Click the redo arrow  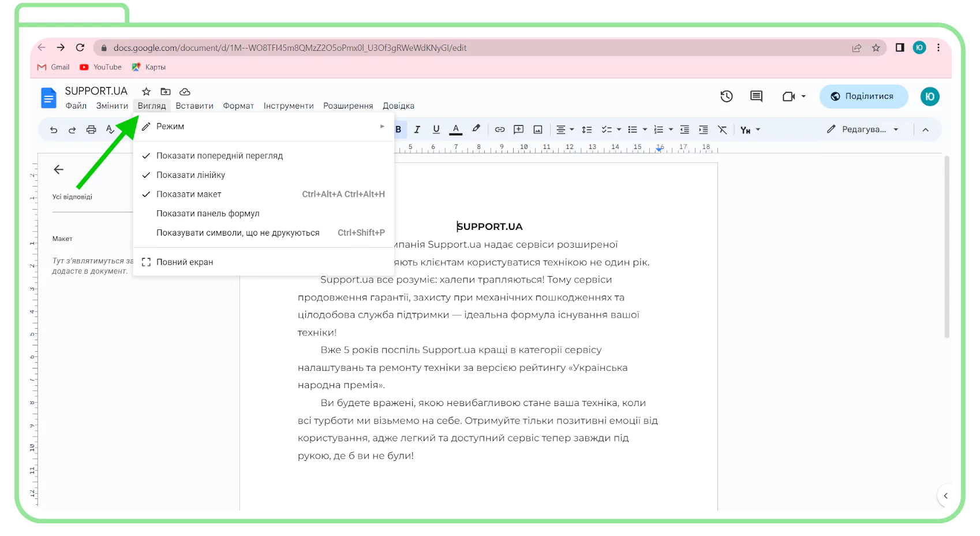[x=72, y=130]
